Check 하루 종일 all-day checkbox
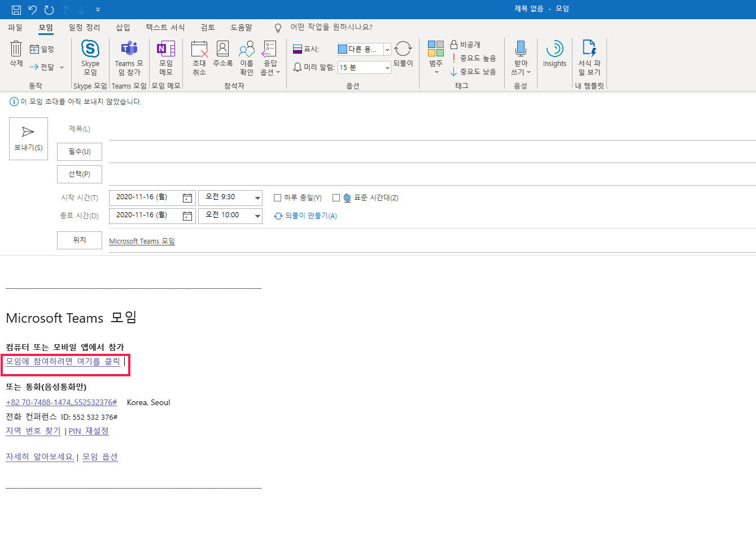Image resolution: width=756 pixels, height=558 pixels. [x=277, y=198]
